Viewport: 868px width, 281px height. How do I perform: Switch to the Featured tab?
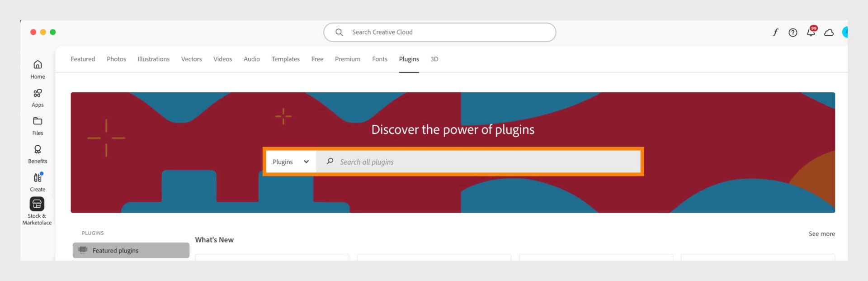(x=83, y=59)
